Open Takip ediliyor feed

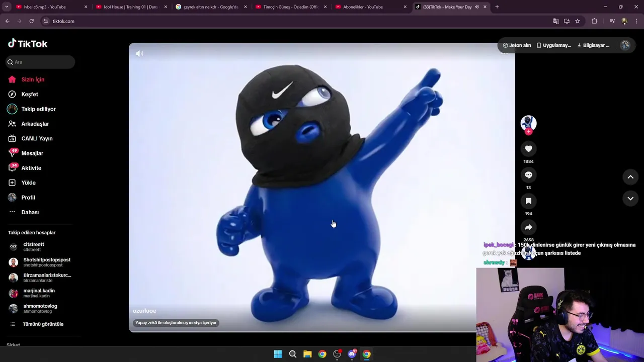(x=38, y=109)
